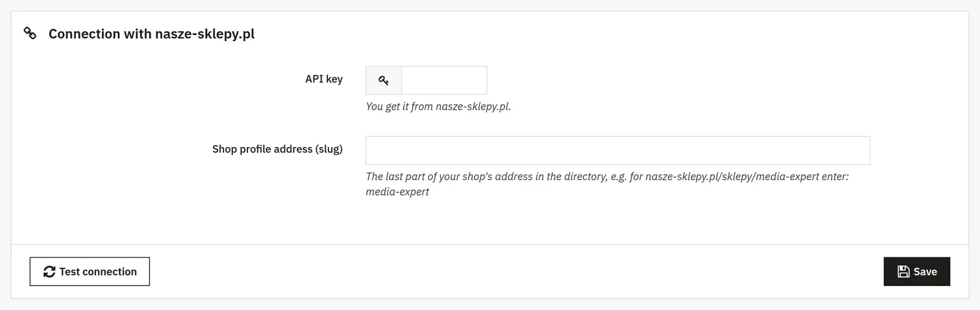Click the floppy disk icon in Save
Viewport: 980px width, 310px height.
tap(903, 271)
